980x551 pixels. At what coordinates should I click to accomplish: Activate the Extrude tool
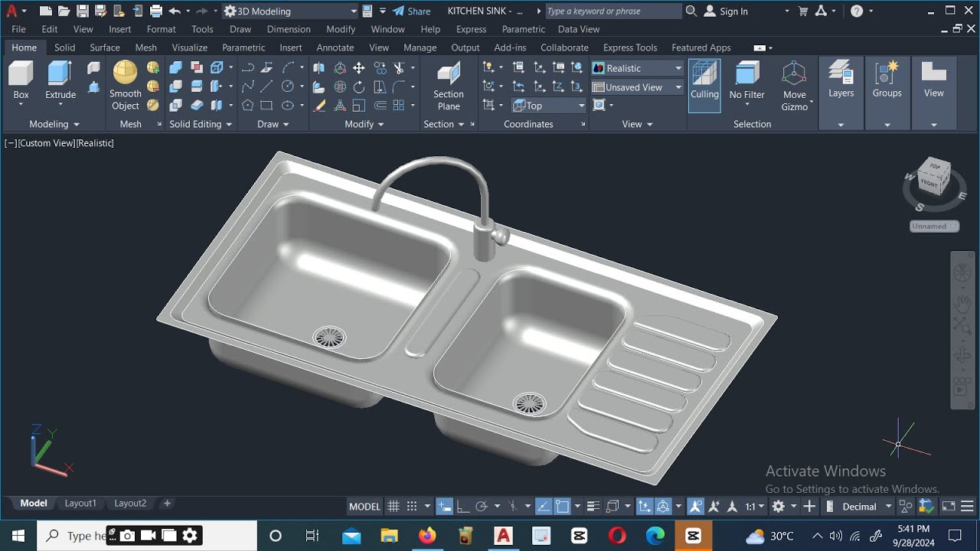click(60, 80)
